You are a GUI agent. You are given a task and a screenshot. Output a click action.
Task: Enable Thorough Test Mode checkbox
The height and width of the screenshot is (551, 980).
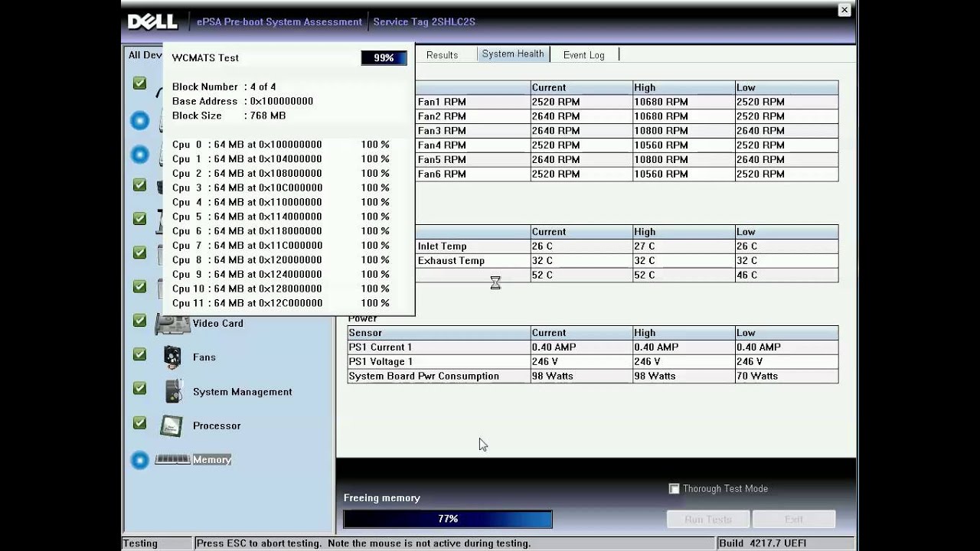click(x=674, y=488)
